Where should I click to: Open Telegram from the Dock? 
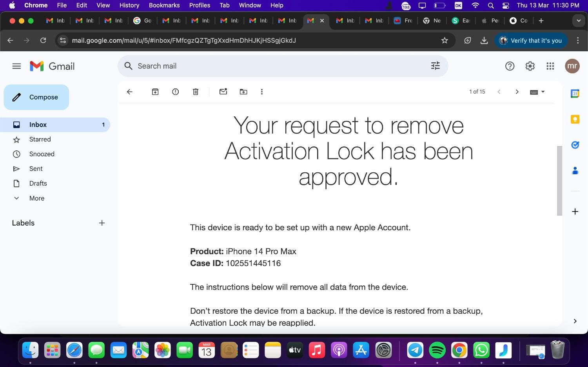[x=415, y=350]
